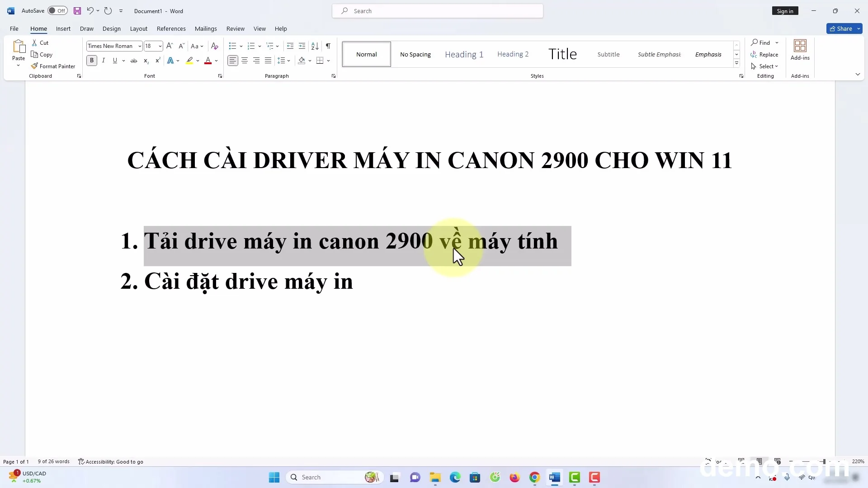Decrease paragraph indent
Viewport: 868px width, 488px height.
[x=290, y=46]
